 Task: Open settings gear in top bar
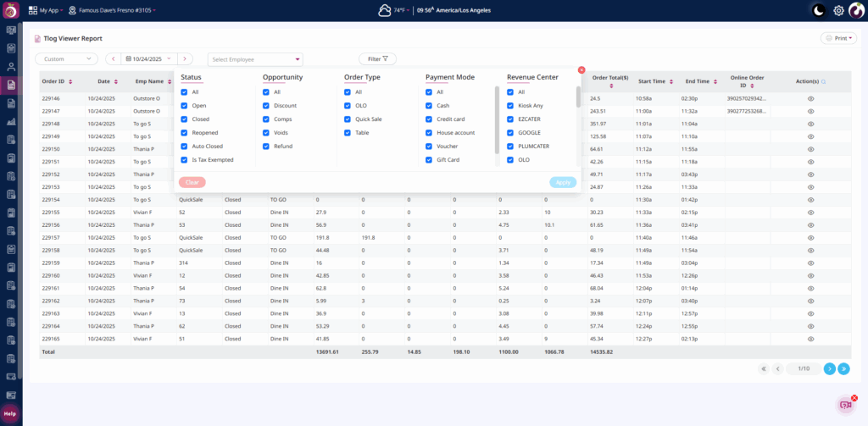[838, 11]
